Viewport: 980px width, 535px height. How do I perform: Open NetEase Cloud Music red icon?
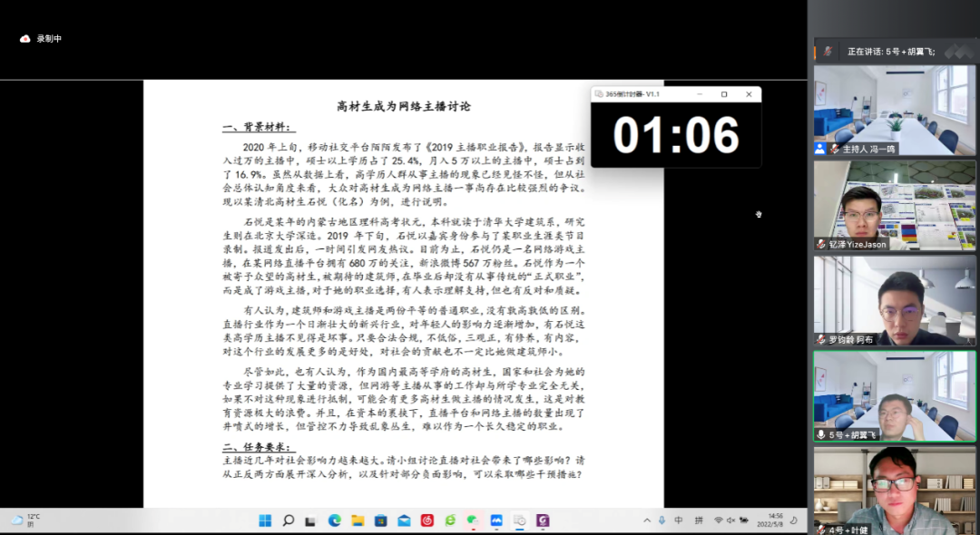point(427,520)
